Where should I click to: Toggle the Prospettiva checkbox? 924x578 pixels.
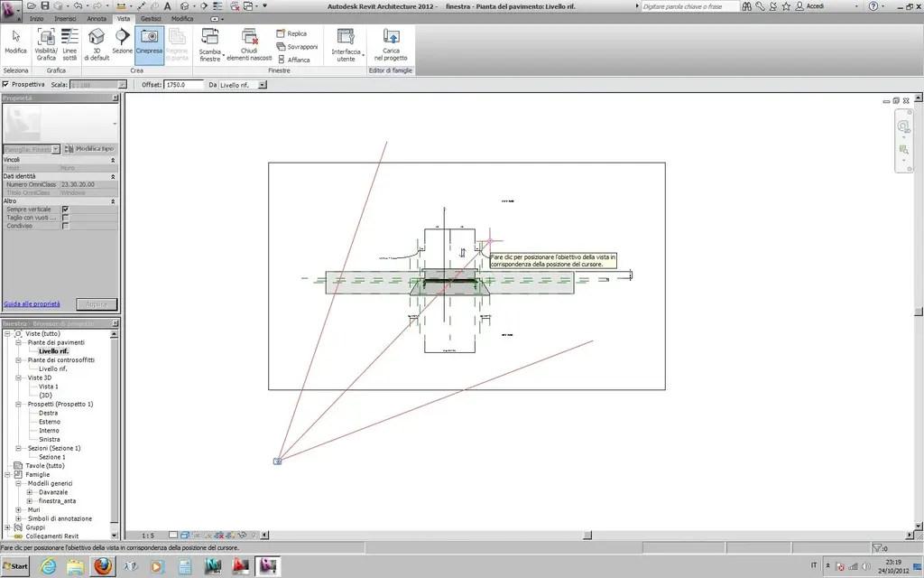tap(6, 84)
